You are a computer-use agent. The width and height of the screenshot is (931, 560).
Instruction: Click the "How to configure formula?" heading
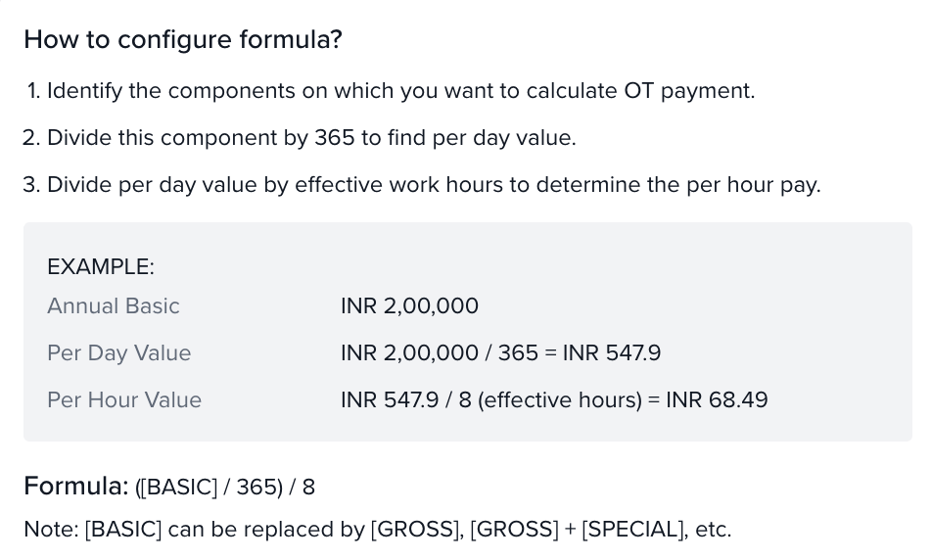click(183, 40)
